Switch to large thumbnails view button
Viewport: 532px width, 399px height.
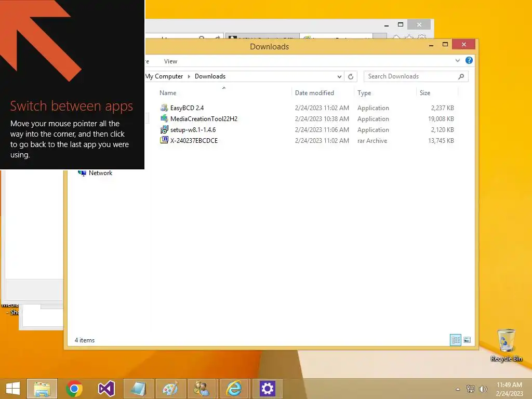pos(467,340)
